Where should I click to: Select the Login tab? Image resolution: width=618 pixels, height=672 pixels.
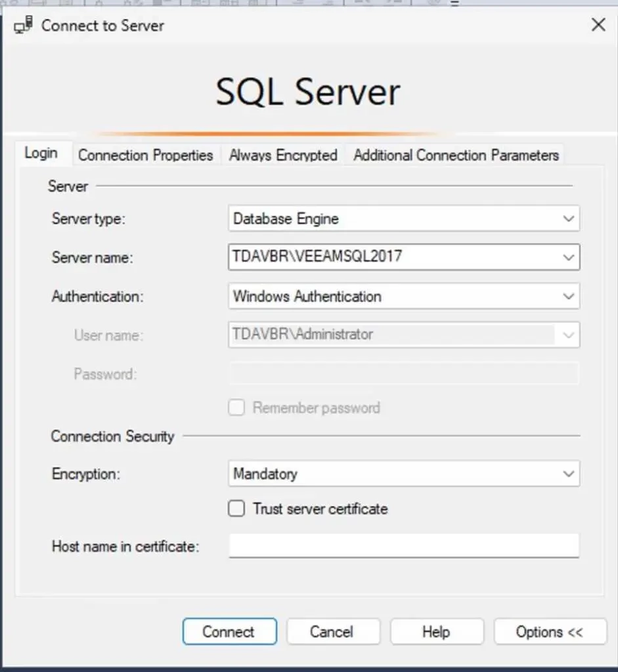41,153
